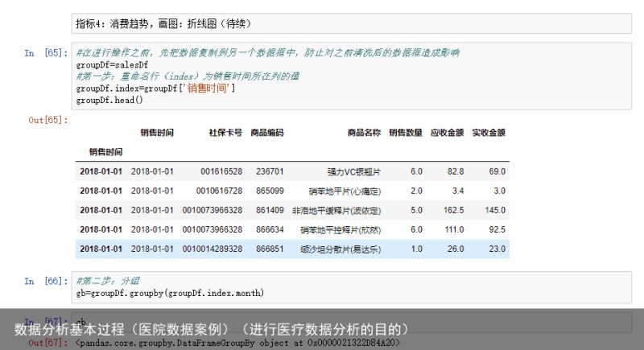The width and height of the screenshot is (644, 350).
Task: Click the 实收金额 value 92.5
Action: coord(497,229)
